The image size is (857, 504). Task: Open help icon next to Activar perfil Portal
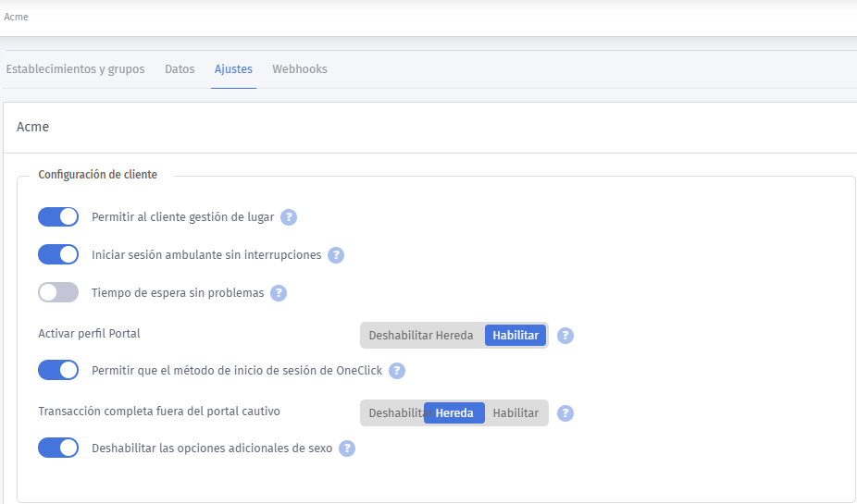pyautogui.click(x=565, y=336)
